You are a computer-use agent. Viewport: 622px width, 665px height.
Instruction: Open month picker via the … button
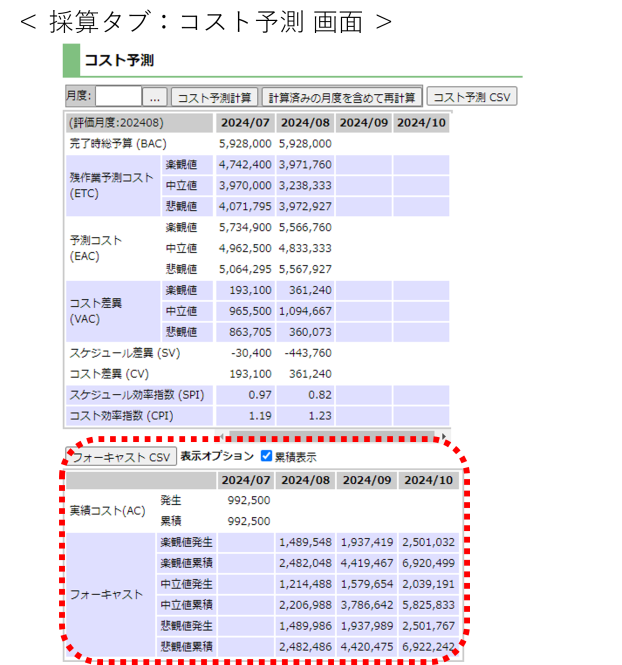[155, 98]
